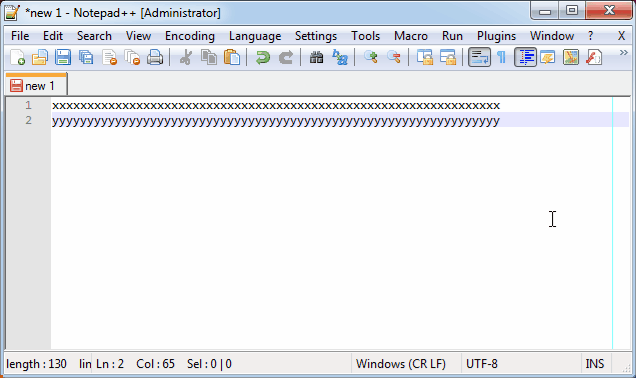Open the Macro menu
This screenshot has height=378, width=636.
coord(410,36)
